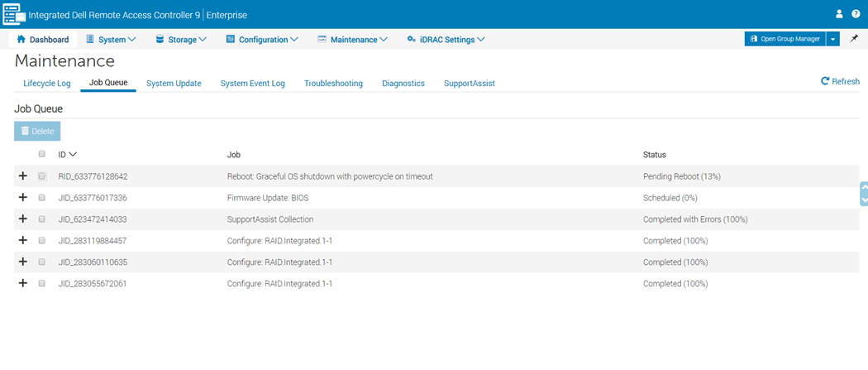Sort by the ID column header
Image resolution: width=868 pixels, height=370 pixels.
click(x=67, y=154)
